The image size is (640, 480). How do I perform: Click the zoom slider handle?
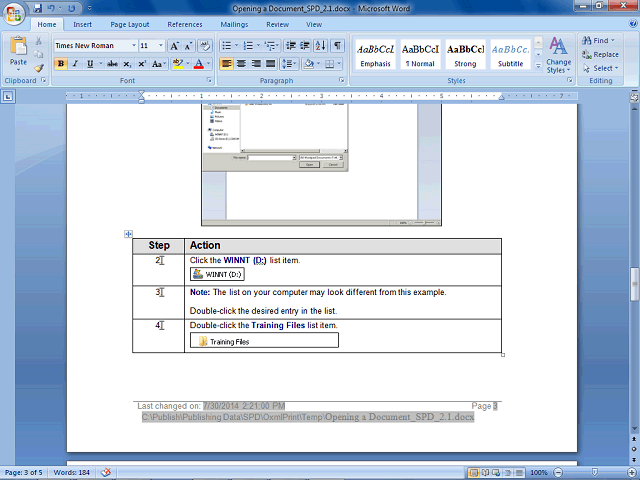(595, 472)
